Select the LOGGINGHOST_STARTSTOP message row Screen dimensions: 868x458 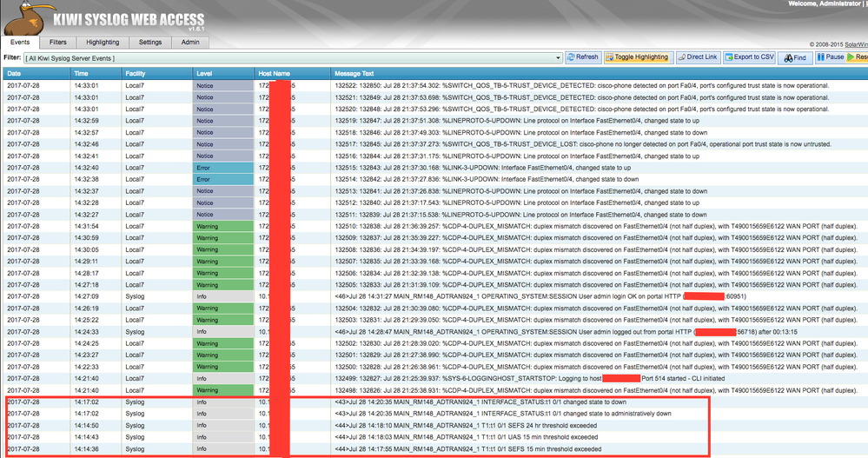tap(530, 379)
